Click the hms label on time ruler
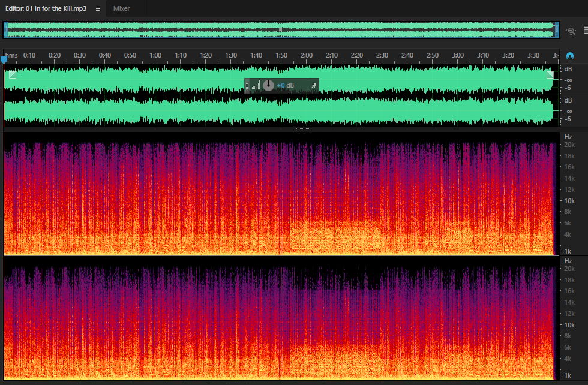Screen dimensions: 588x385 pos(11,56)
